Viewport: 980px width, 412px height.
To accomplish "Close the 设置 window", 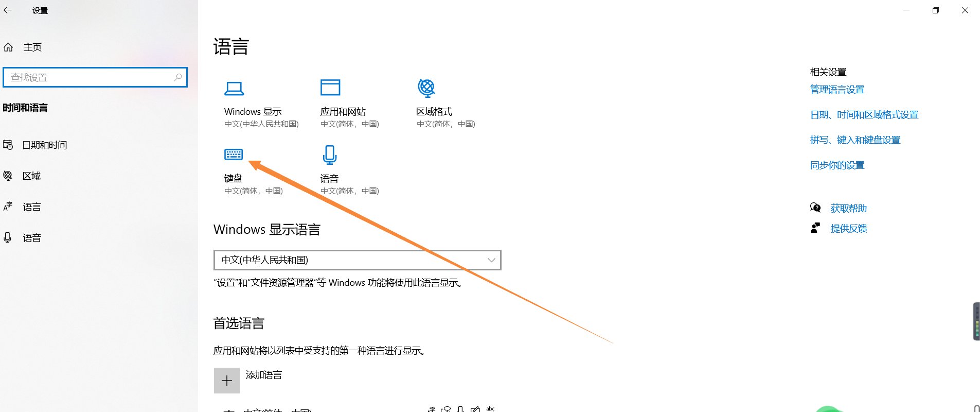I will point(965,10).
